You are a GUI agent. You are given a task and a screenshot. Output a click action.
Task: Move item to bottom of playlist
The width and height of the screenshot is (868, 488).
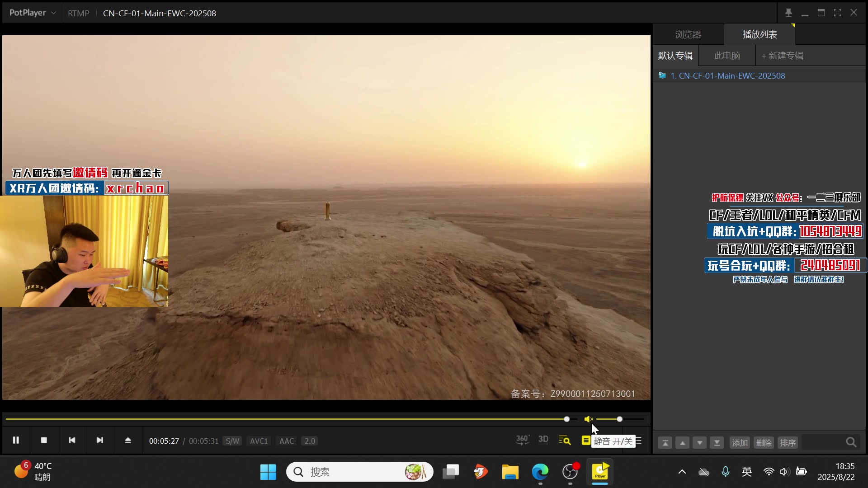[717, 443]
